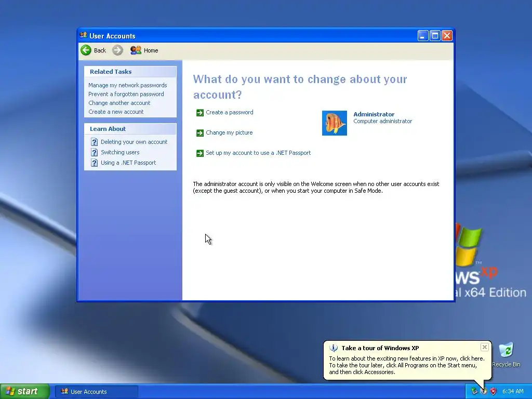Click the Learn About panel header
This screenshot has height=399, width=532.
(130, 129)
